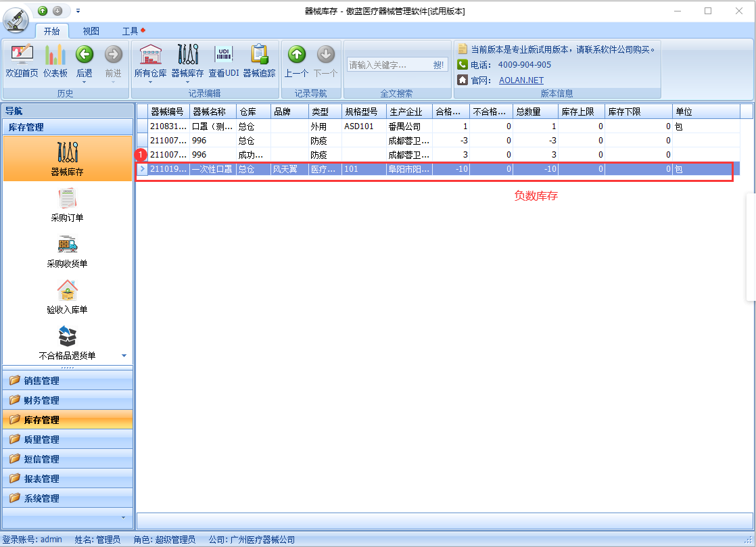Open the 欢迎首页 welcome home icon

pos(22,61)
